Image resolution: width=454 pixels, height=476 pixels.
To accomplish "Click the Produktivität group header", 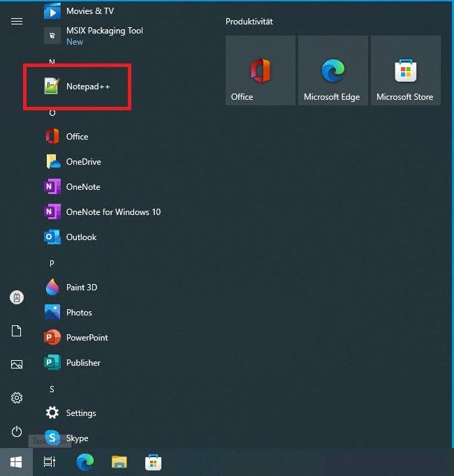I will pos(249,22).
